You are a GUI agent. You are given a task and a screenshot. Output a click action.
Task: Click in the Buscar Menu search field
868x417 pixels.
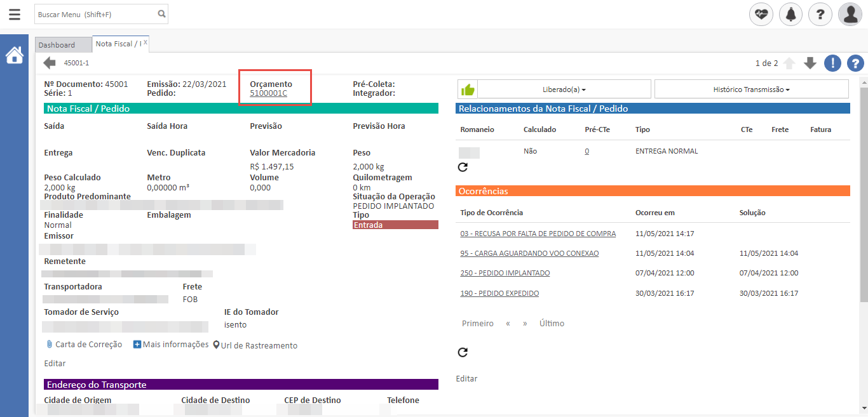(95, 14)
